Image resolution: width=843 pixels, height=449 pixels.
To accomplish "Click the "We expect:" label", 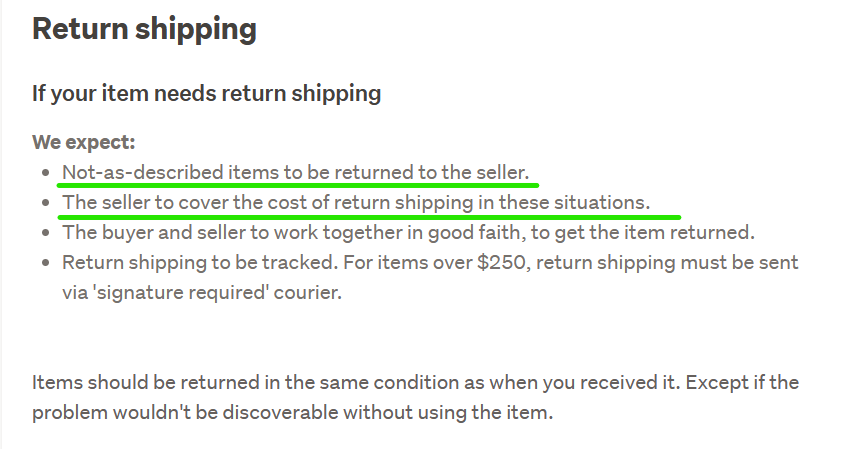I will [83, 142].
